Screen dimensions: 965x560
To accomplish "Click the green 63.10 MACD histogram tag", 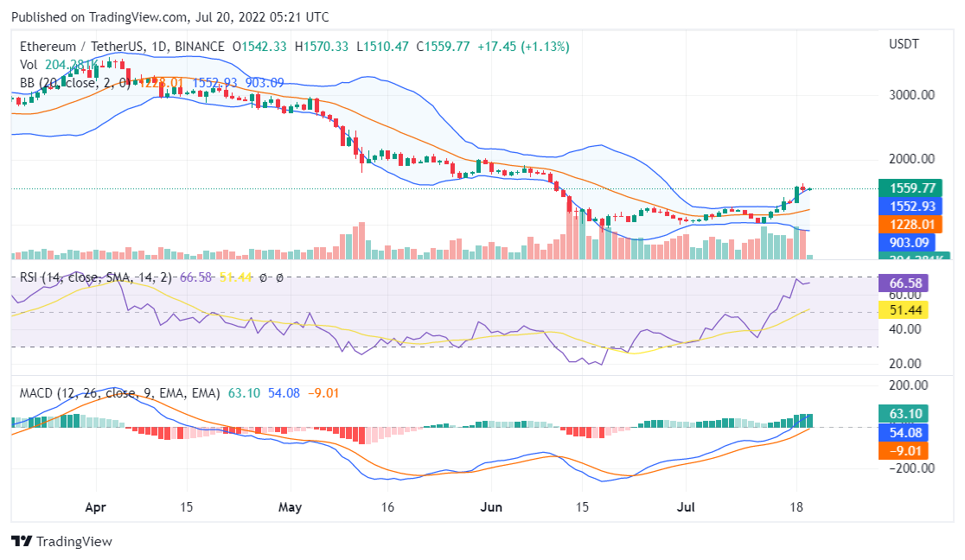I will pyautogui.click(x=902, y=413).
